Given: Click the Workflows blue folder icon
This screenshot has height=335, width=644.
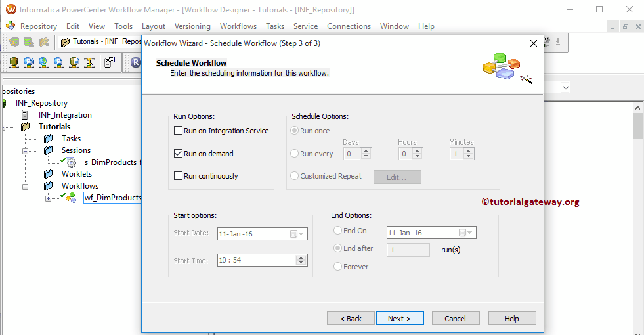Looking at the screenshot, I should [x=49, y=186].
